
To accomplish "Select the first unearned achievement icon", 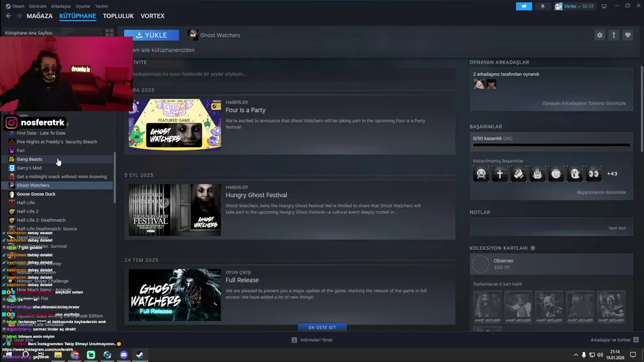I will pyautogui.click(x=481, y=173).
